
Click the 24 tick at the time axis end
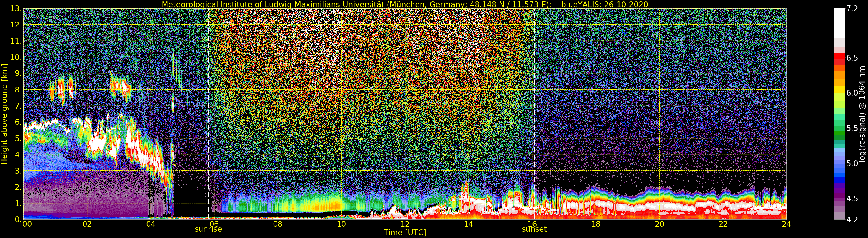[x=786, y=224]
